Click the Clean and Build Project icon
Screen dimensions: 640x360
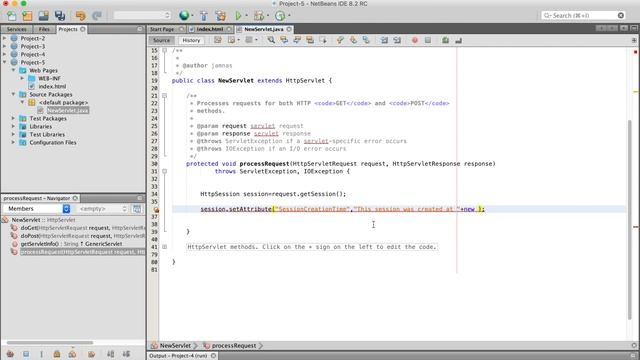pyautogui.click(x=221, y=16)
